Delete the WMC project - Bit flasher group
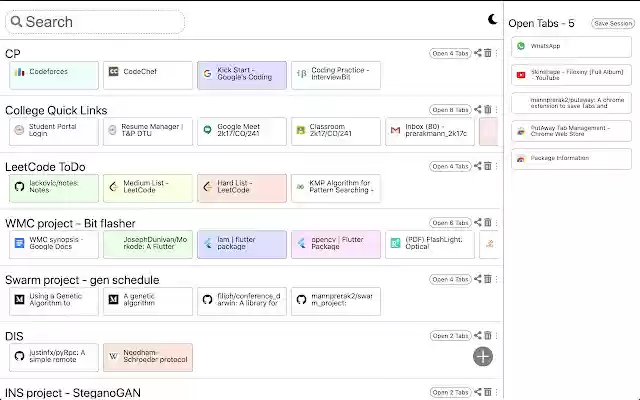 (x=488, y=222)
